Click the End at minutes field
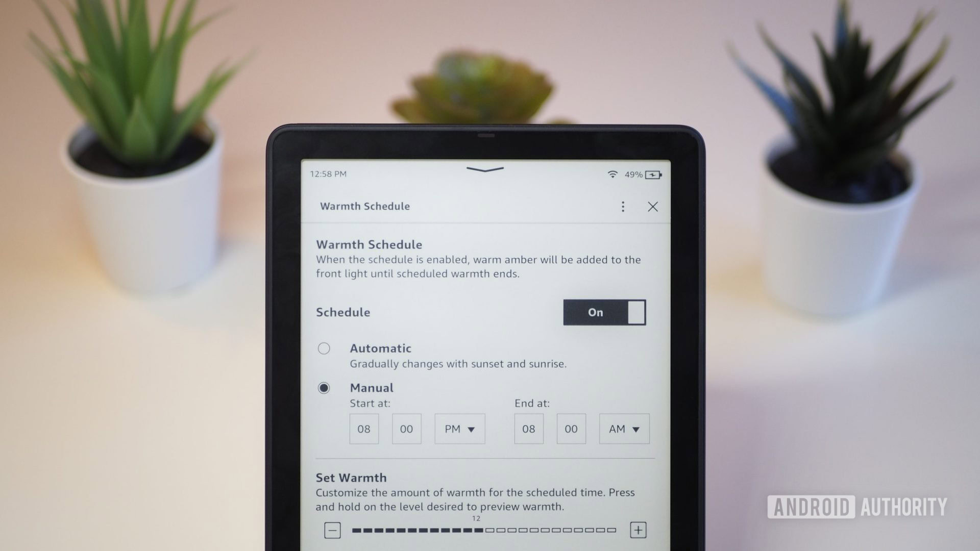This screenshot has height=551, width=980. click(x=571, y=429)
